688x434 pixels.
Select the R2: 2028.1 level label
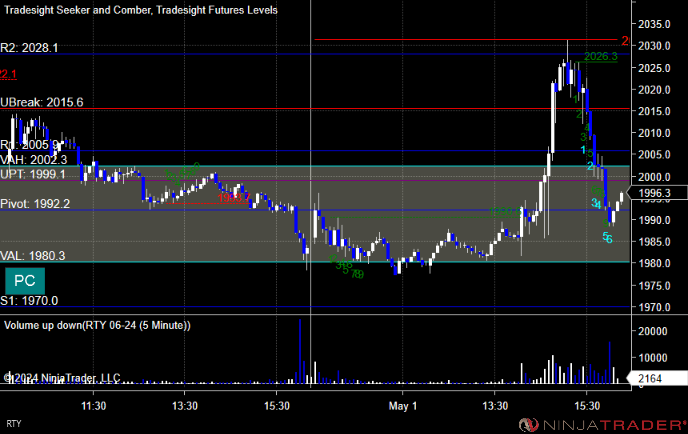pos(29,48)
